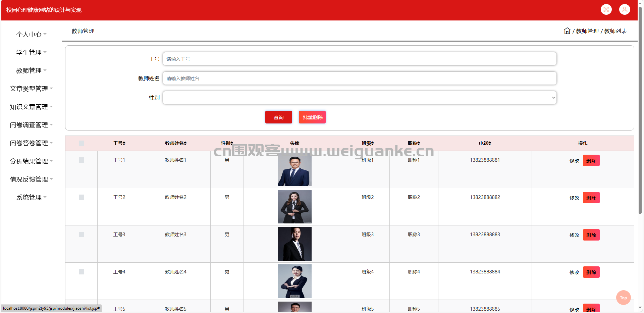
Task: Sort table by 教师姓名 column arrows
Action: click(x=185, y=143)
